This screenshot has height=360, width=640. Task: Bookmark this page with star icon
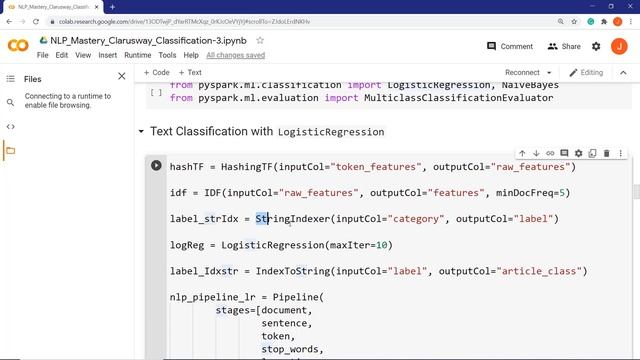[574, 22]
